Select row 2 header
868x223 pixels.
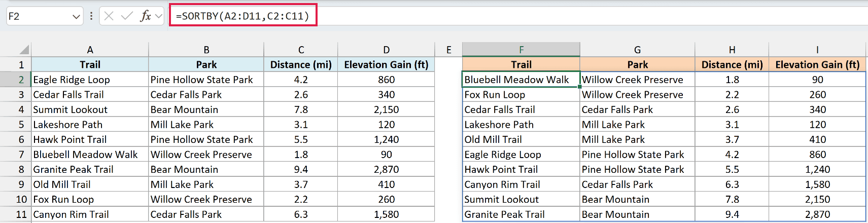point(16,80)
